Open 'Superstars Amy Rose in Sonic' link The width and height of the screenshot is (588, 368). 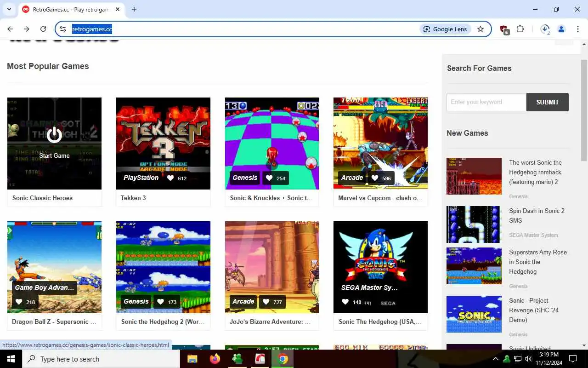click(537, 262)
